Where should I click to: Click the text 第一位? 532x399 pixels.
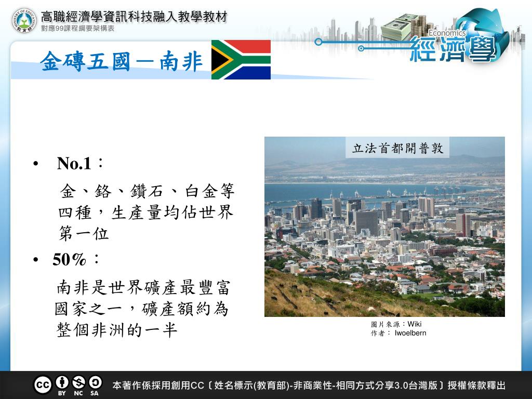[84, 234]
